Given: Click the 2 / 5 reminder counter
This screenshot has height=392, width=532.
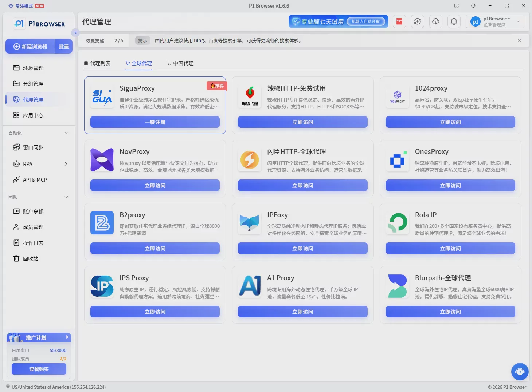Looking at the screenshot, I should coord(119,41).
